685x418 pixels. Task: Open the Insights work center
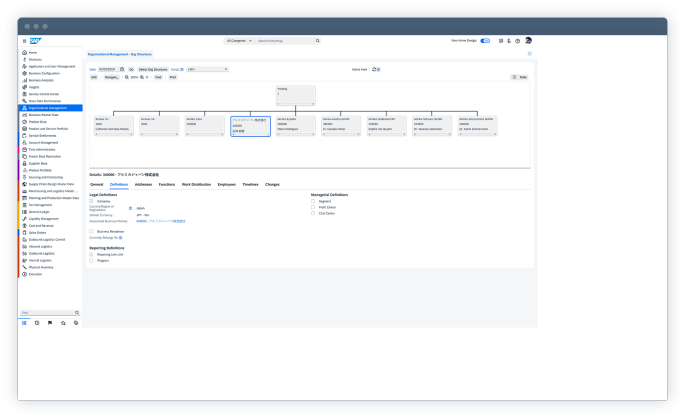(34, 87)
